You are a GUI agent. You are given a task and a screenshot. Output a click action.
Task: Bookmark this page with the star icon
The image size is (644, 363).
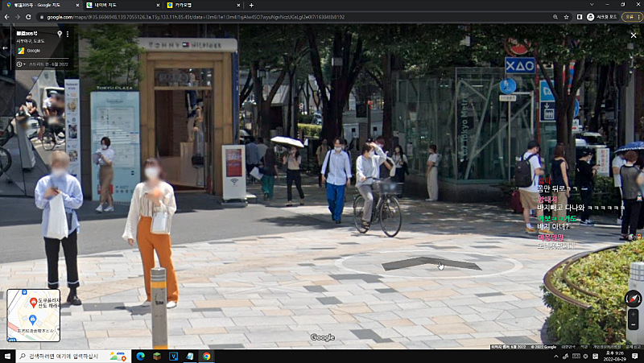point(567,16)
